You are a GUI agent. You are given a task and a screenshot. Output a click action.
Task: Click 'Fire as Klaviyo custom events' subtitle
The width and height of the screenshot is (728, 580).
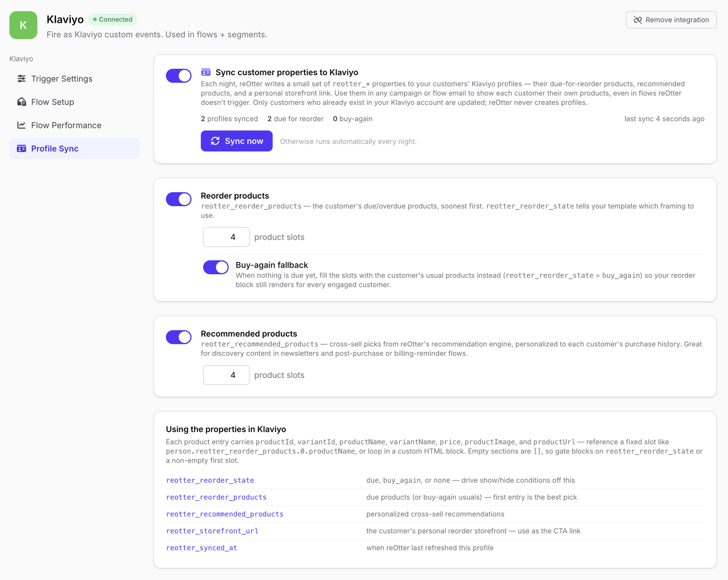(x=157, y=35)
